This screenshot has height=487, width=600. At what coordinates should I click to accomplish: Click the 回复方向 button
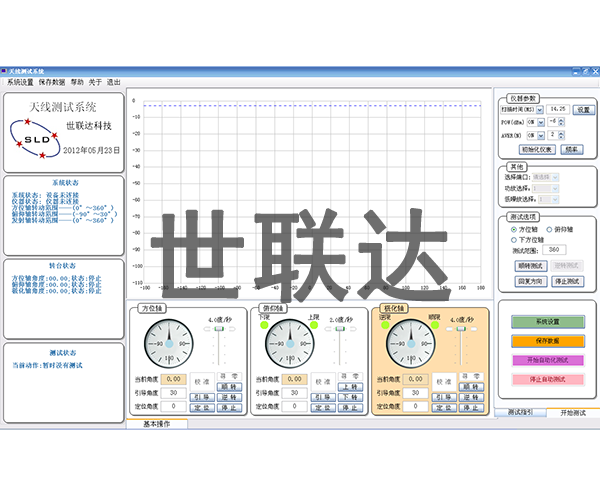(530, 282)
